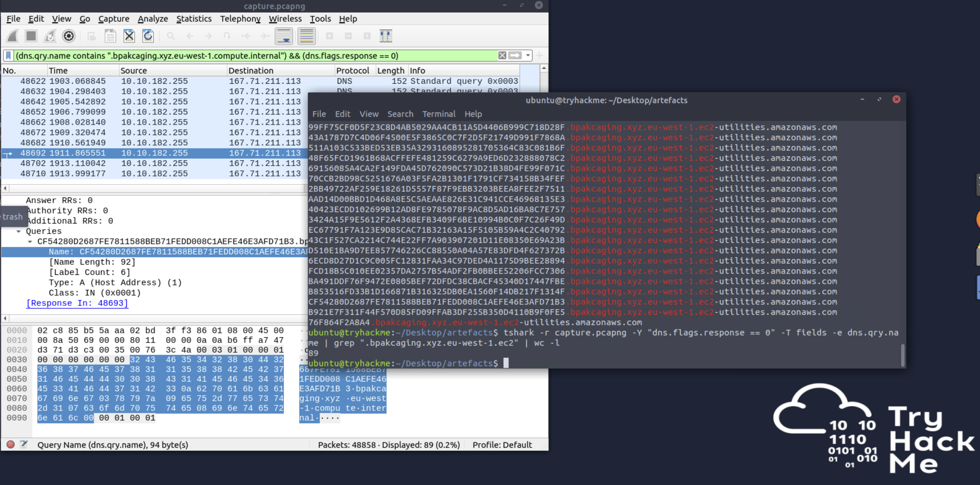The height and width of the screenshot is (485, 980).
Task: Open expert information red circle icon
Action: [x=11, y=444]
